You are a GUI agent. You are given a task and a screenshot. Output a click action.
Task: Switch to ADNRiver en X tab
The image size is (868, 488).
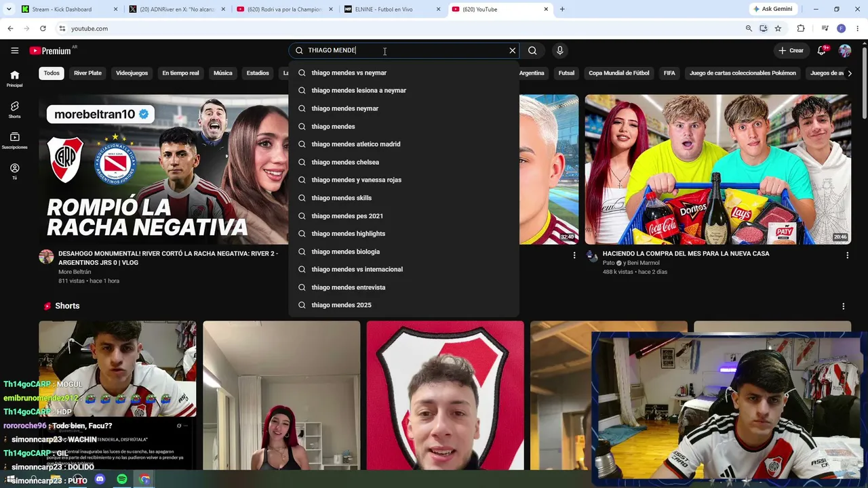pyautogui.click(x=176, y=9)
